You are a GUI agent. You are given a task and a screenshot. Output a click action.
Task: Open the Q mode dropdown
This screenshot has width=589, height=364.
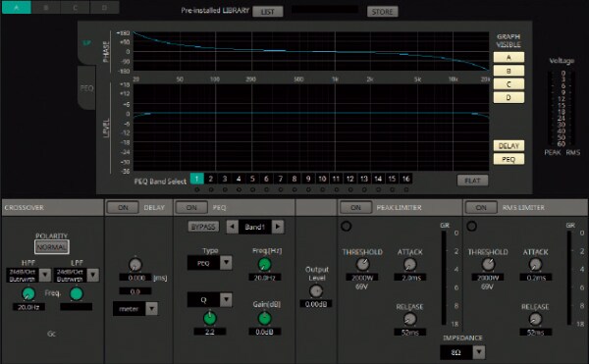click(226, 299)
